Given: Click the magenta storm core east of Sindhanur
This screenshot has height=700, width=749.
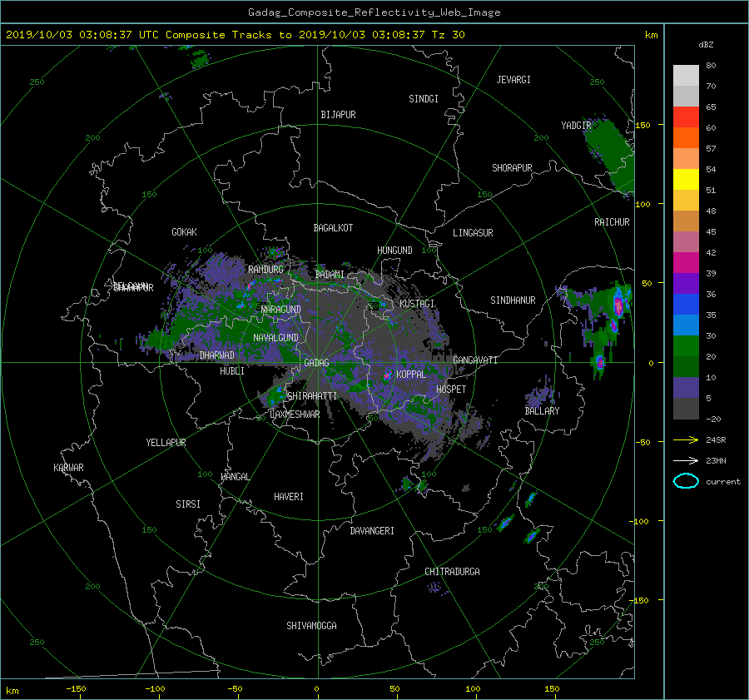Looking at the screenshot, I should [618, 305].
